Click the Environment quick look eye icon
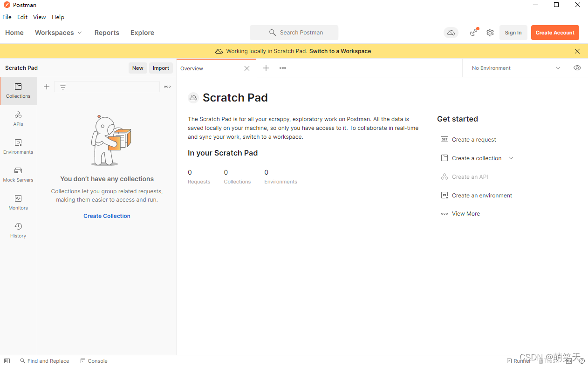This screenshot has width=588, height=366. [x=577, y=68]
